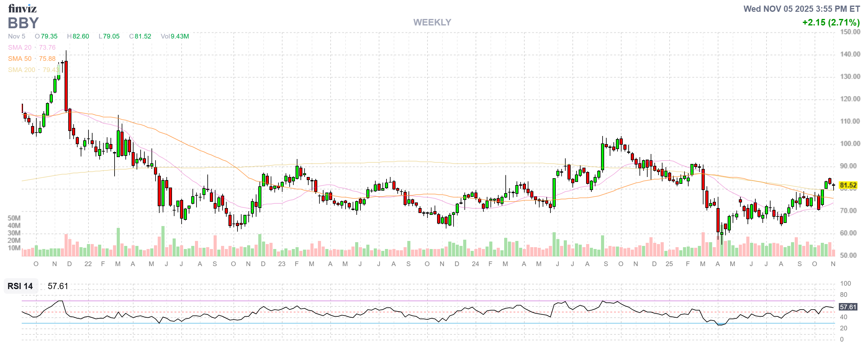Select the SMA 200 indicator label
The height and width of the screenshot is (349, 868).
[x=21, y=70]
